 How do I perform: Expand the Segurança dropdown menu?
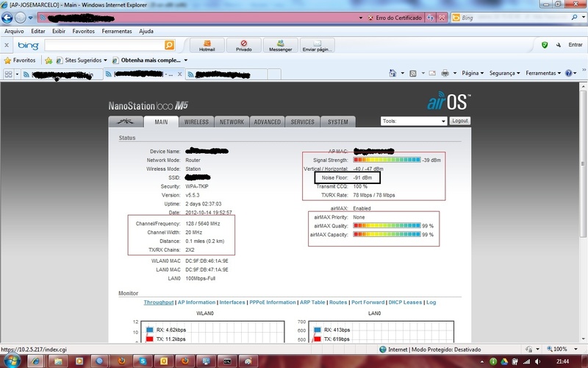coord(504,73)
